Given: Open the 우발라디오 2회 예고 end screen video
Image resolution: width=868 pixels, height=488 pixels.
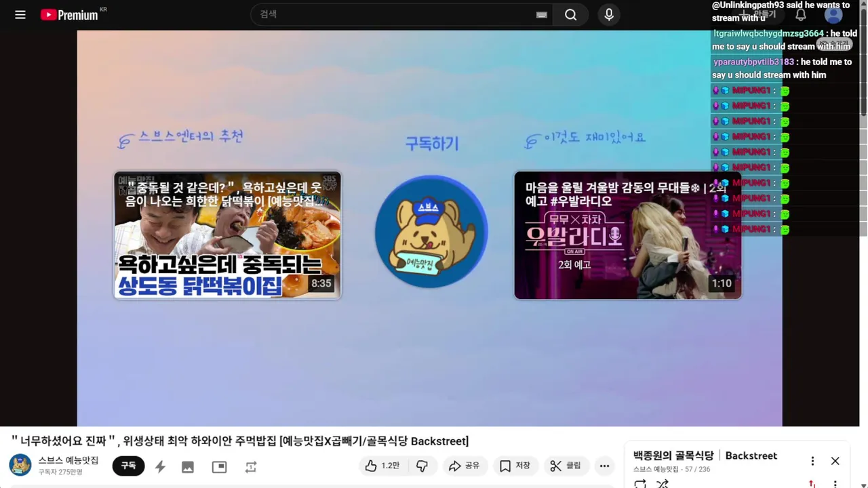Looking at the screenshot, I should pyautogui.click(x=628, y=235).
